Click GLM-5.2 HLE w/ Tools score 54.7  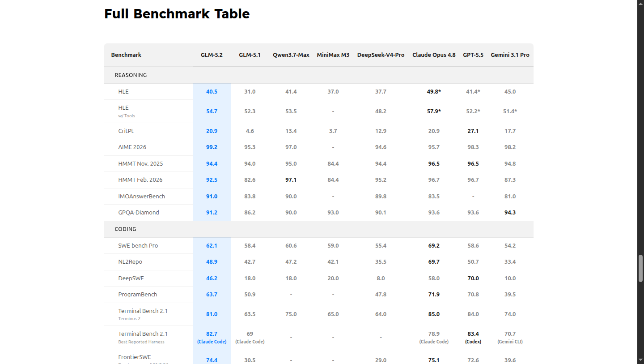pyautogui.click(x=212, y=111)
